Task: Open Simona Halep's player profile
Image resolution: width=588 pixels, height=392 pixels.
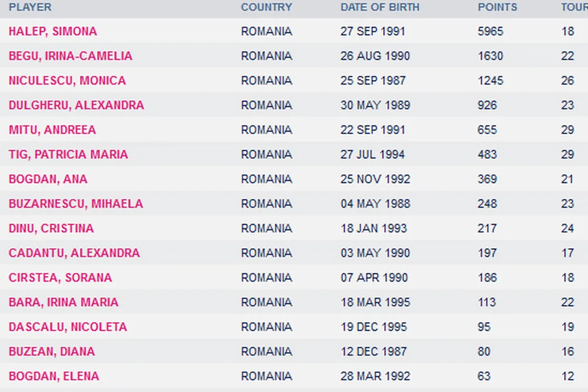Action: [53, 31]
